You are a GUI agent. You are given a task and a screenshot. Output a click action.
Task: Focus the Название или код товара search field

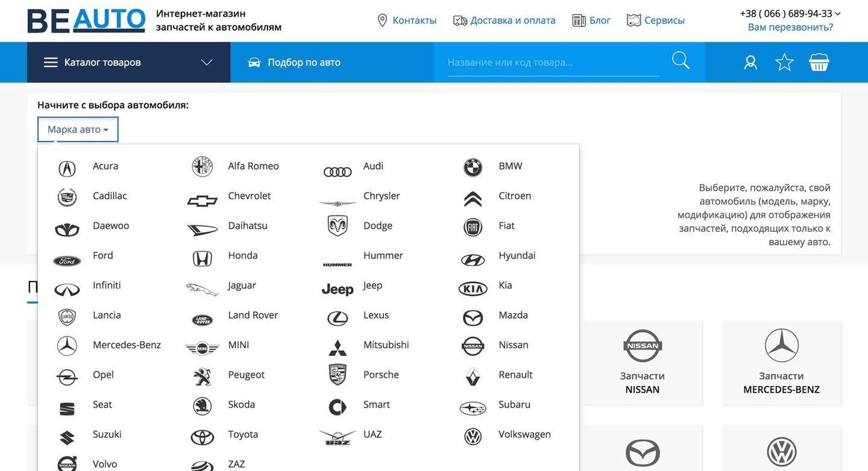tap(553, 62)
